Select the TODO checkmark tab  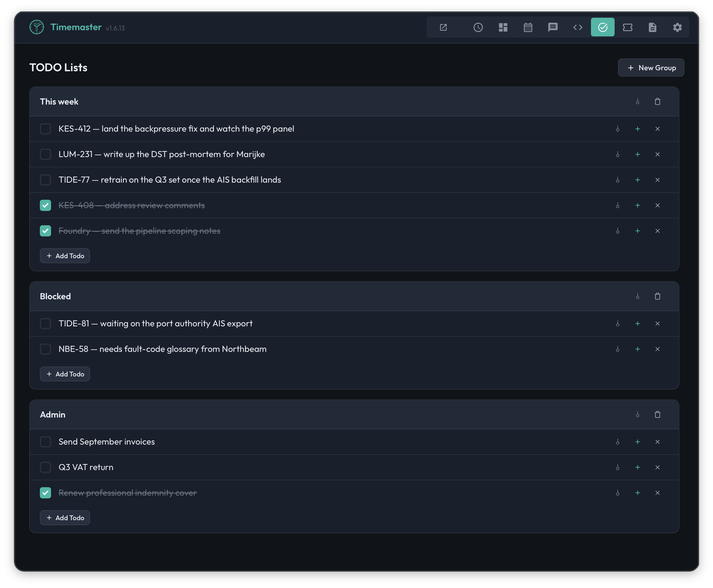[x=602, y=27]
